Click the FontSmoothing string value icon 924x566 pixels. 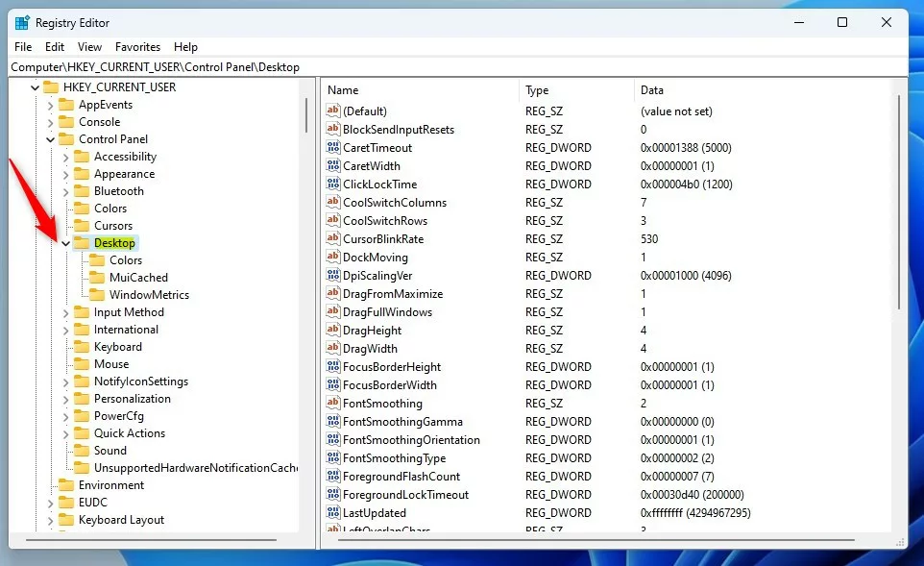click(333, 404)
